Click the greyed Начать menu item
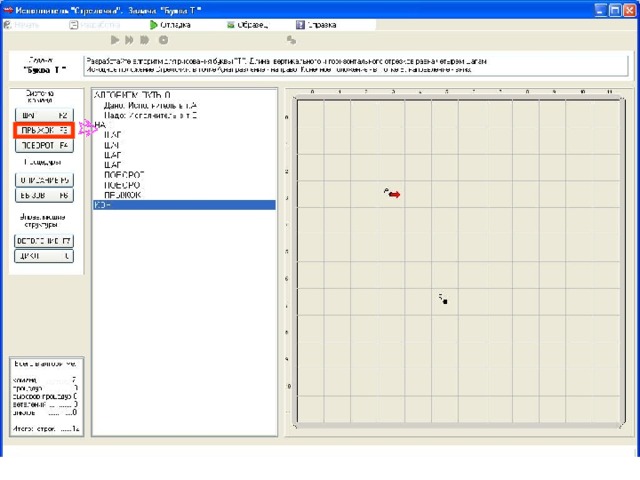Screen dimensions: 640x480 pyautogui.click(x=21, y=25)
